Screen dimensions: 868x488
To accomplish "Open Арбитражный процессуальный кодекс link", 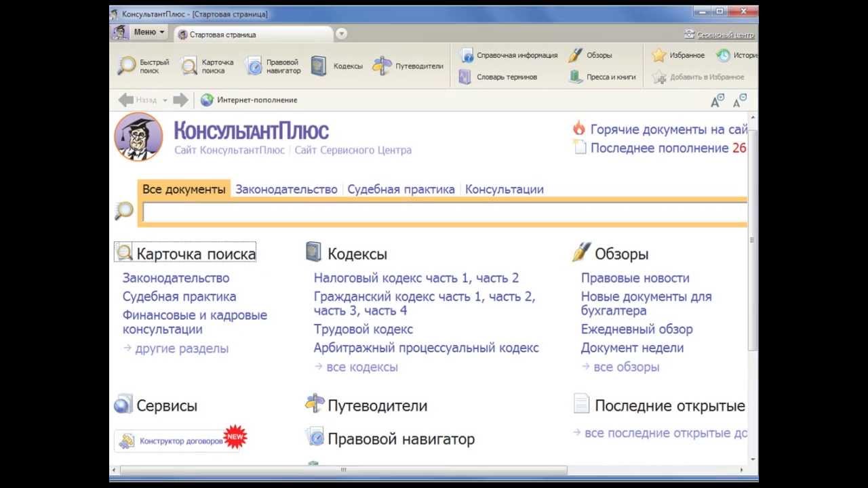I will pyautogui.click(x=426, y=348).
